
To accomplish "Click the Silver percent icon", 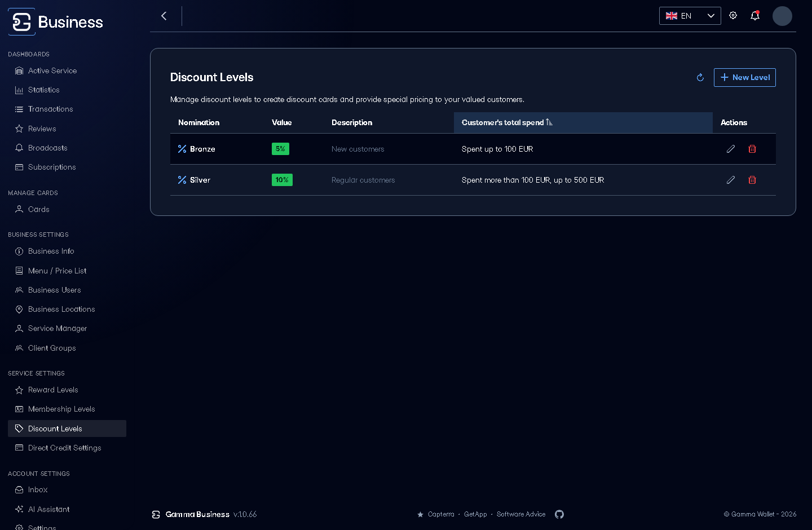I will pyautogui.click(x=182, y=180).
